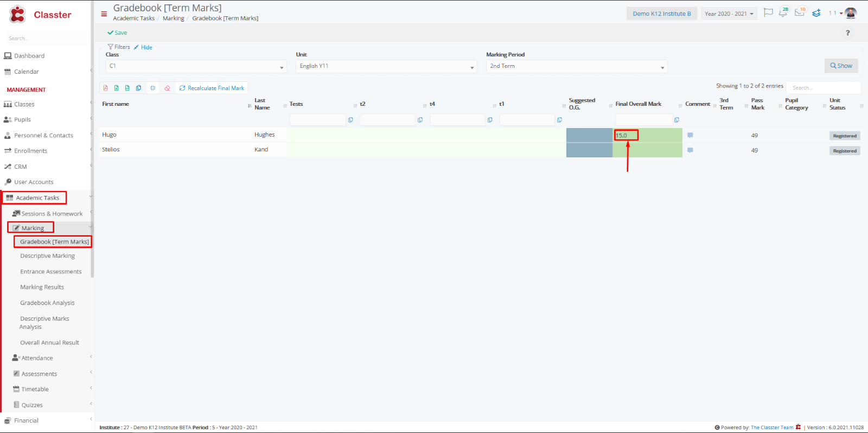
Task: Open comment bubble for Stelios Kand
Action: [690, 150]
